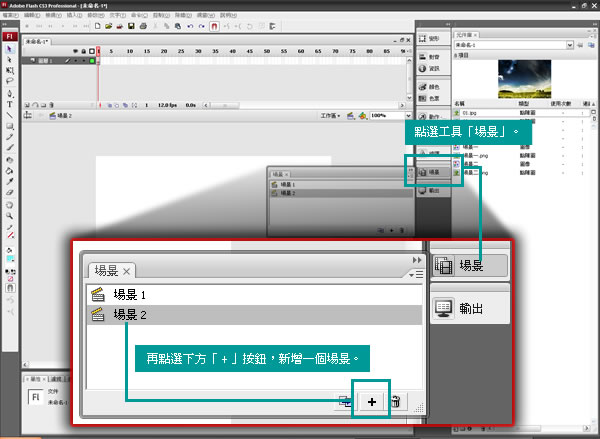Select the Free Transform tool
The height and width of the screenshot is (439, 600).
[x=10, y=70]
